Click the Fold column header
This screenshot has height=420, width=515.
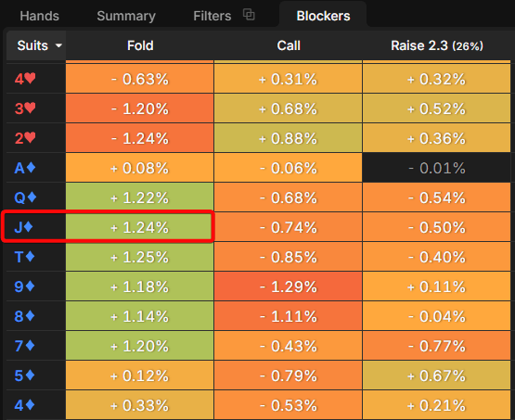tap(140, 45)
